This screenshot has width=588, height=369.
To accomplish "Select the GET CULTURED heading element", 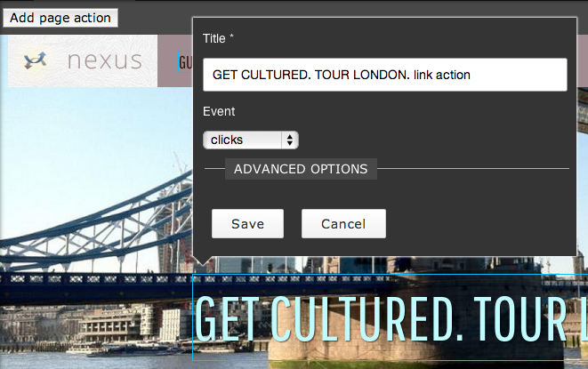I will pos(390,317).
